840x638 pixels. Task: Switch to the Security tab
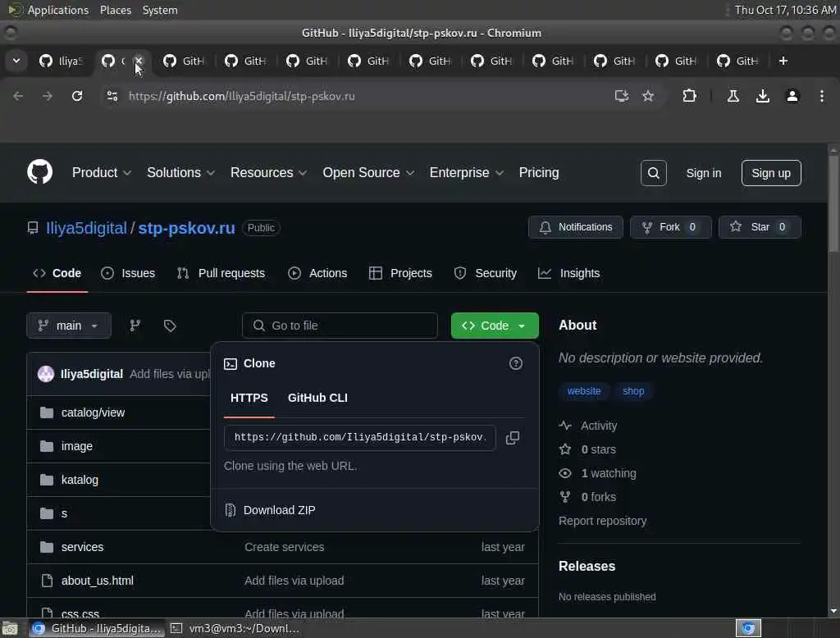coord(486,273)
